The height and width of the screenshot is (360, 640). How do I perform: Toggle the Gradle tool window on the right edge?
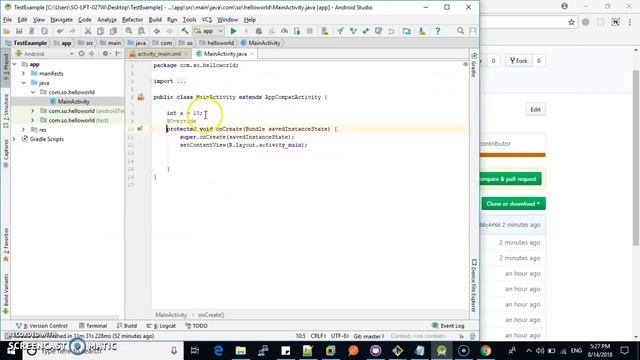[474, 64]
